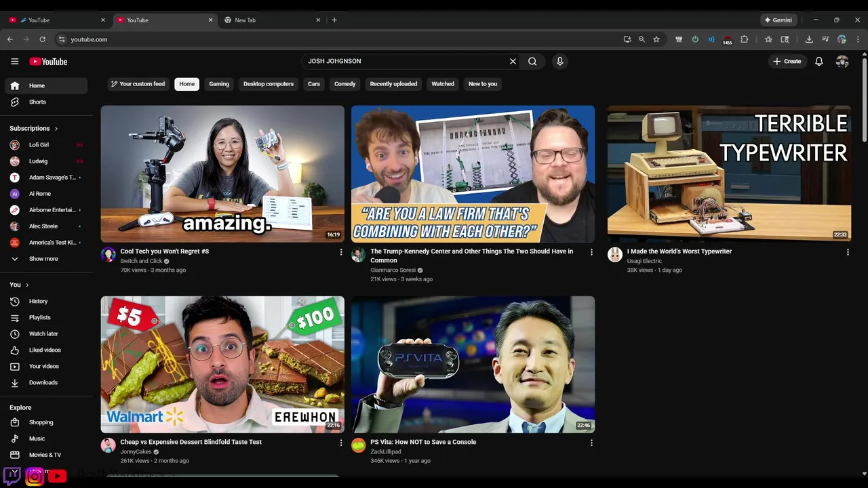Select the Gaming filter chip

coord(219,84)
